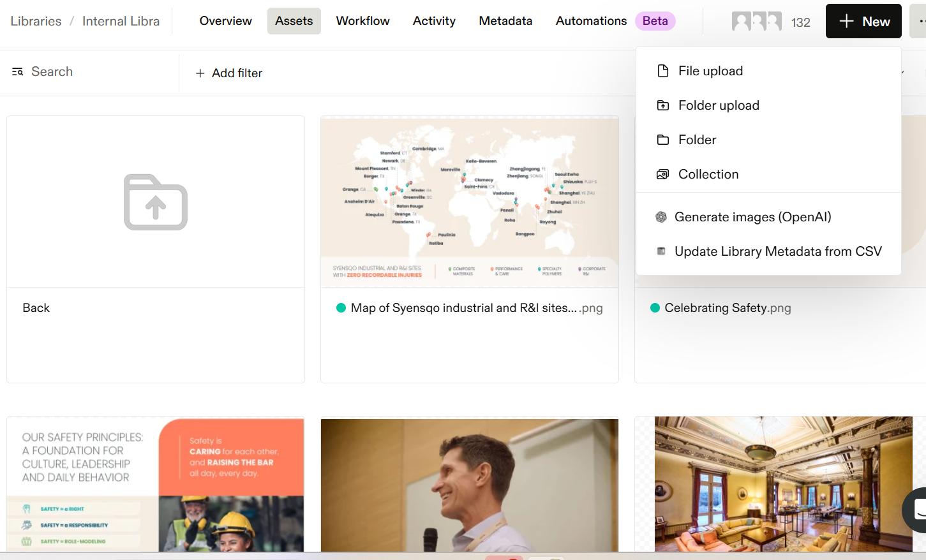Screen dimensions: 926x560
Task: Switch to the Workflow tab
Action: click(x=362, y=21)
